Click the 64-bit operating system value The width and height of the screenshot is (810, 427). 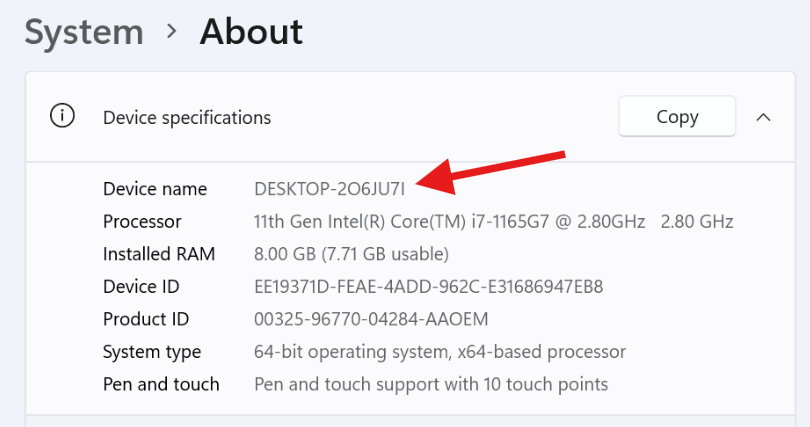pos(440,352)
